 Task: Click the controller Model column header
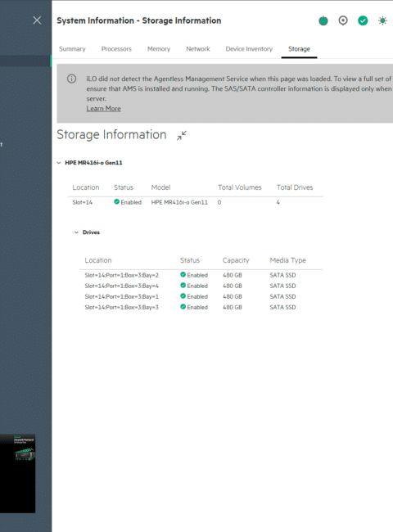pos(160,187)
